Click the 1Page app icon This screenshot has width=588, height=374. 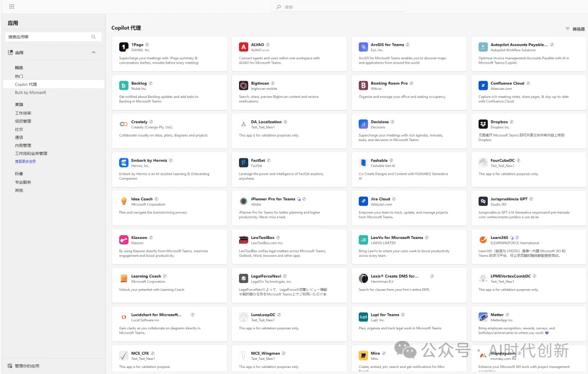(x=124, y=47)
